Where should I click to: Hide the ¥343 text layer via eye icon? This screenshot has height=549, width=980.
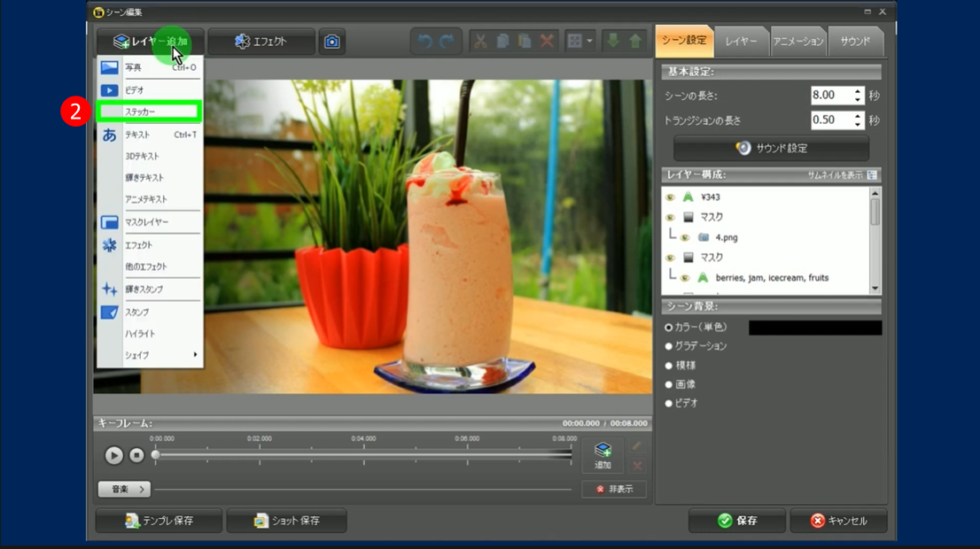pos(671,197)
